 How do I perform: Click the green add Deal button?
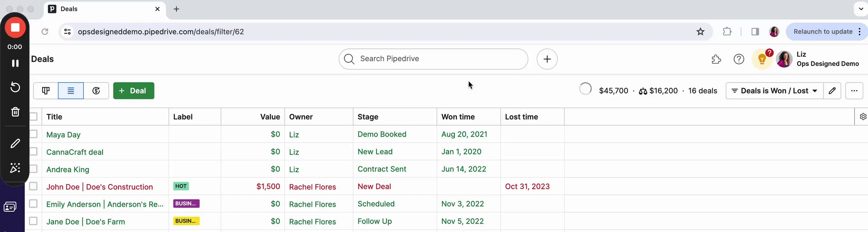tap(134, 91)
